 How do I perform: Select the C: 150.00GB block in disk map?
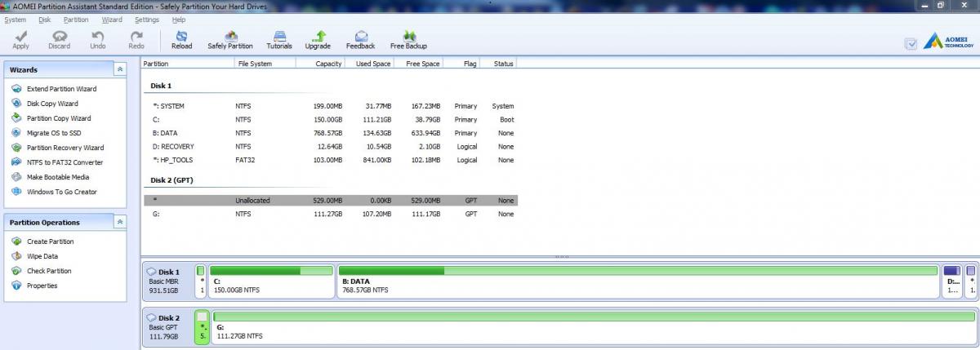click(272, 281)
